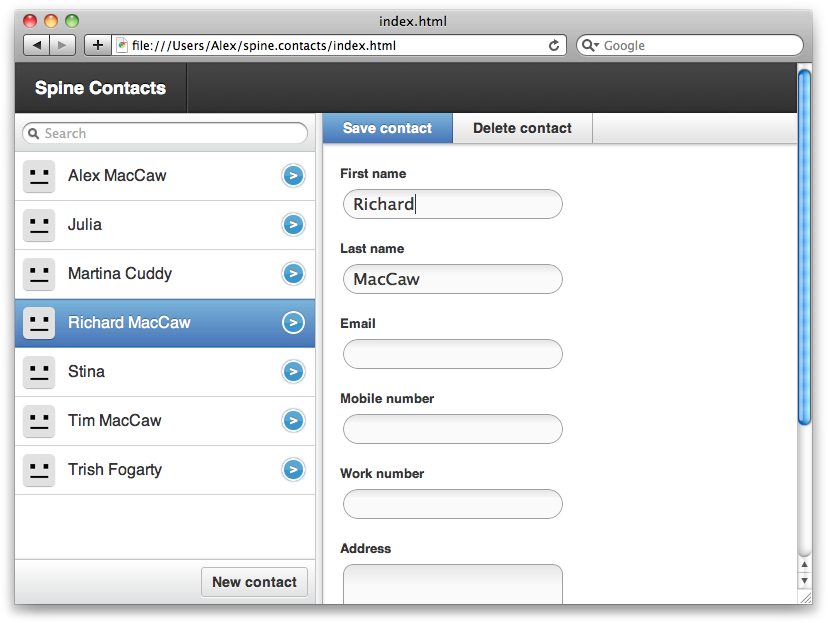Click the back navigation arrow
Image resolution: width=828 pixels, height=623 pixels.
[37, 45]
